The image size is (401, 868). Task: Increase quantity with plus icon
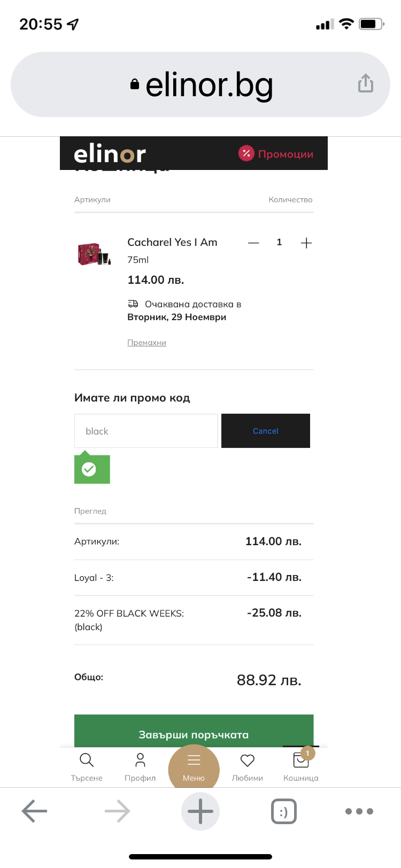[306, 243]
